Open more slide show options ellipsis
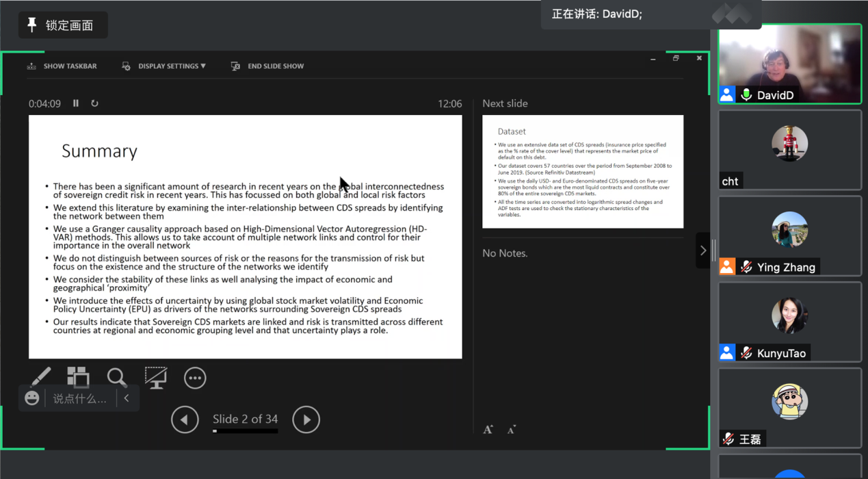 pyautogui.click(x=195, y=378)
